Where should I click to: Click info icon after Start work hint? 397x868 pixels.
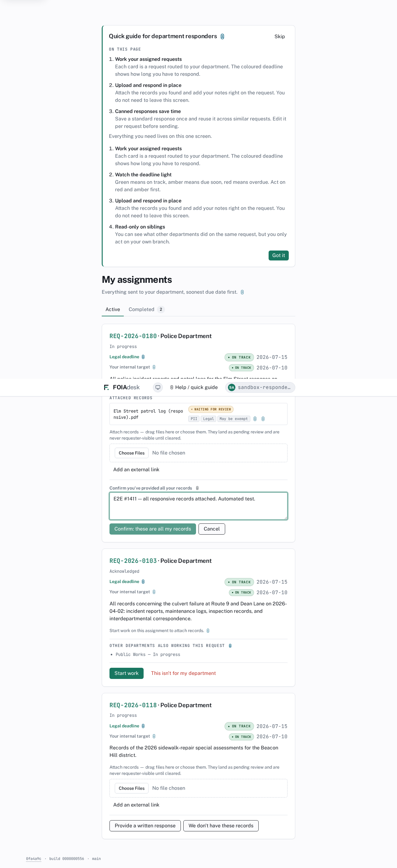pos(208,631)
